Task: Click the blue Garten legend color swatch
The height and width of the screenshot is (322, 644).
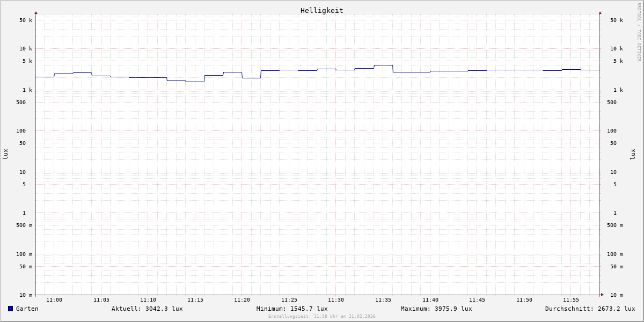Action: (10, 309)
